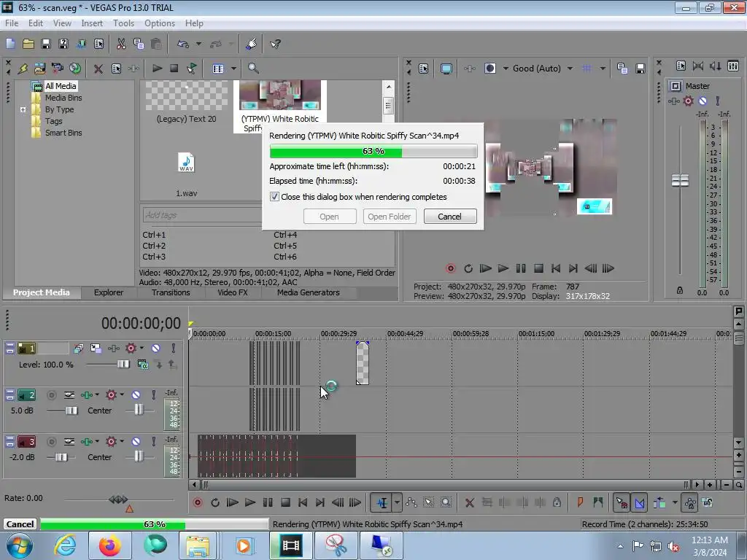Screen dimensions: 747x560
Task: Click Stop in the timeline transport bar
Action: (285, 502)
